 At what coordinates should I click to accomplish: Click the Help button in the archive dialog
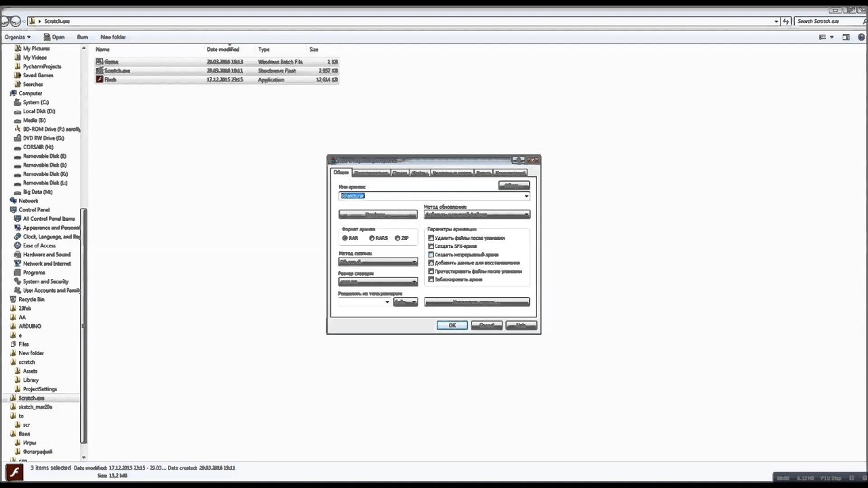[521, 325]
